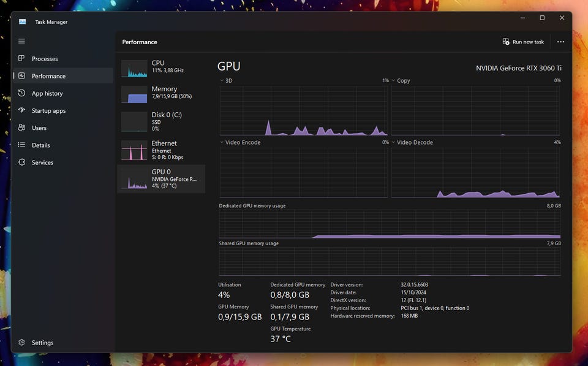Click the Details list icon
Viewport: 588px width, 366px height.
21,145
